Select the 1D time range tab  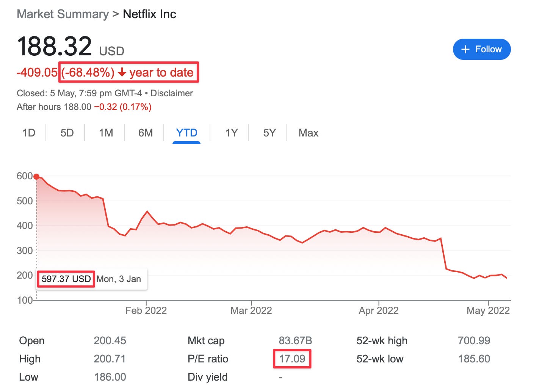click(29, 133)
